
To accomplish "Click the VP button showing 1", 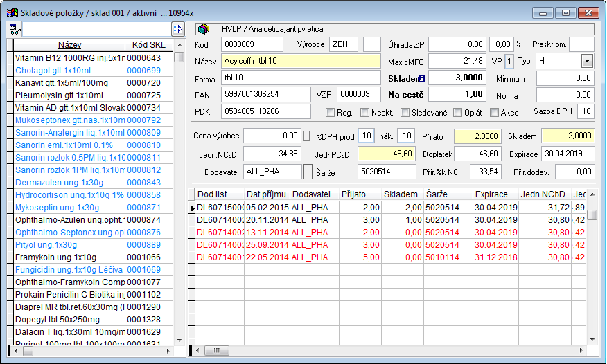I will 509,62.
